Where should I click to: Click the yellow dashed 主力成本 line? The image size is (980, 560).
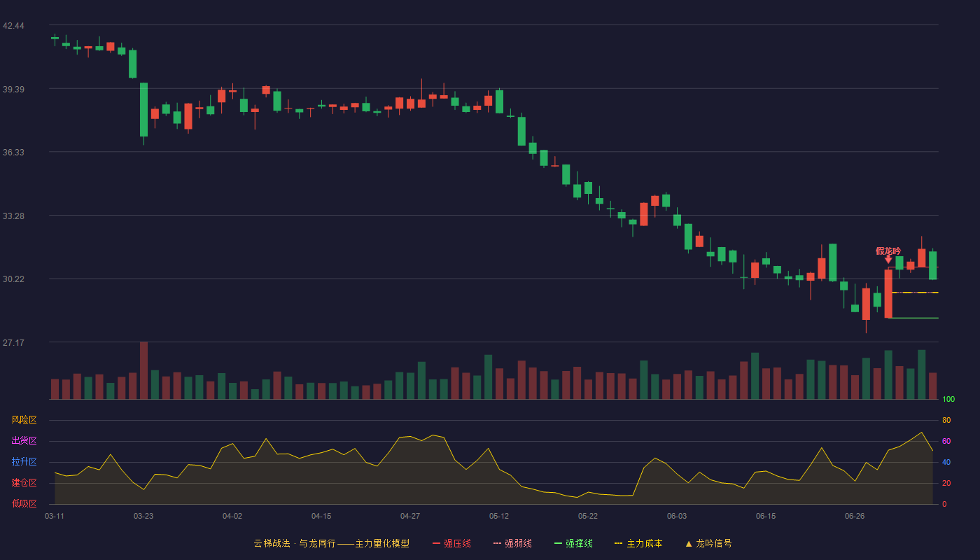[x=915, y=293]
